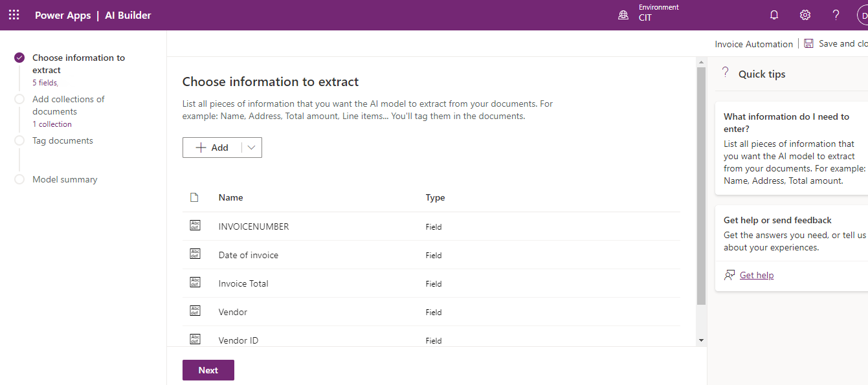This screenshot has width=868, height=385.
Task: Click the Quick tips question mark icon
Action: tap(726, 72)
